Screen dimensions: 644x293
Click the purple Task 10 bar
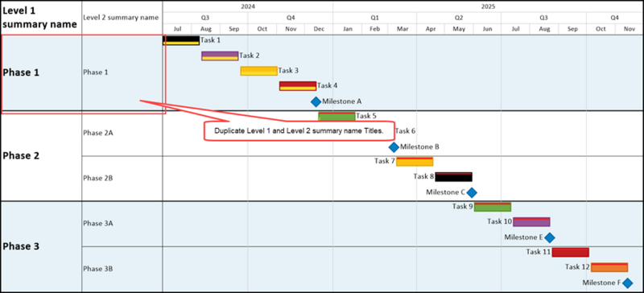coord(531,222)
